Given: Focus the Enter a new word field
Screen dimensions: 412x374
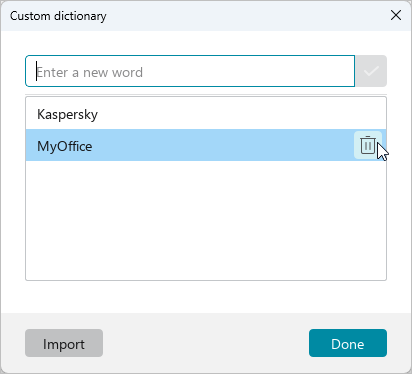Looking at the screenshot, I should 190,71.
